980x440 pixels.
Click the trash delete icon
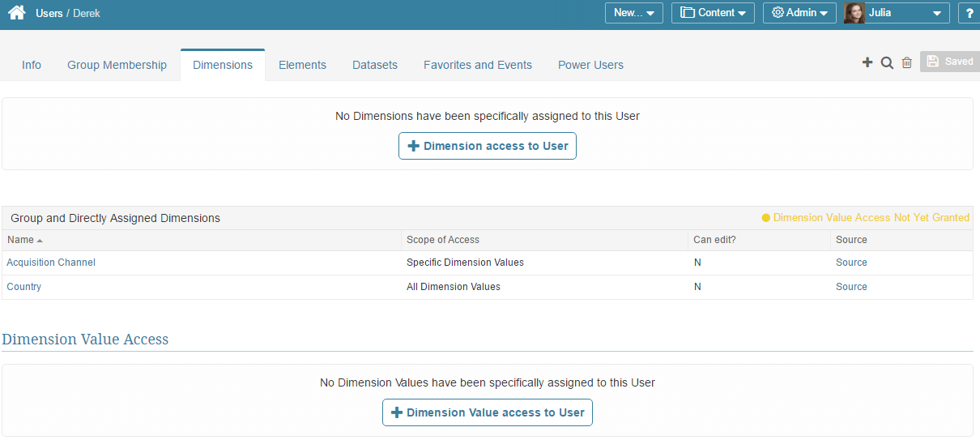tap(907, 62)
